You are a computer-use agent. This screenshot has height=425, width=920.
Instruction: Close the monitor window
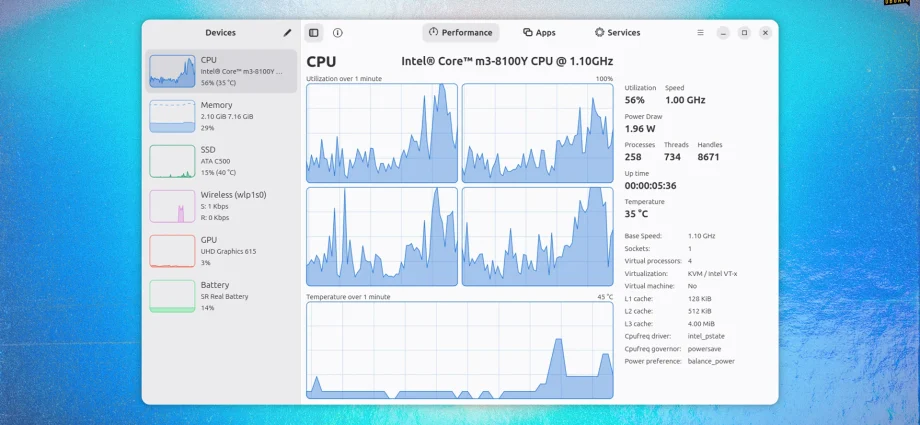765,33
